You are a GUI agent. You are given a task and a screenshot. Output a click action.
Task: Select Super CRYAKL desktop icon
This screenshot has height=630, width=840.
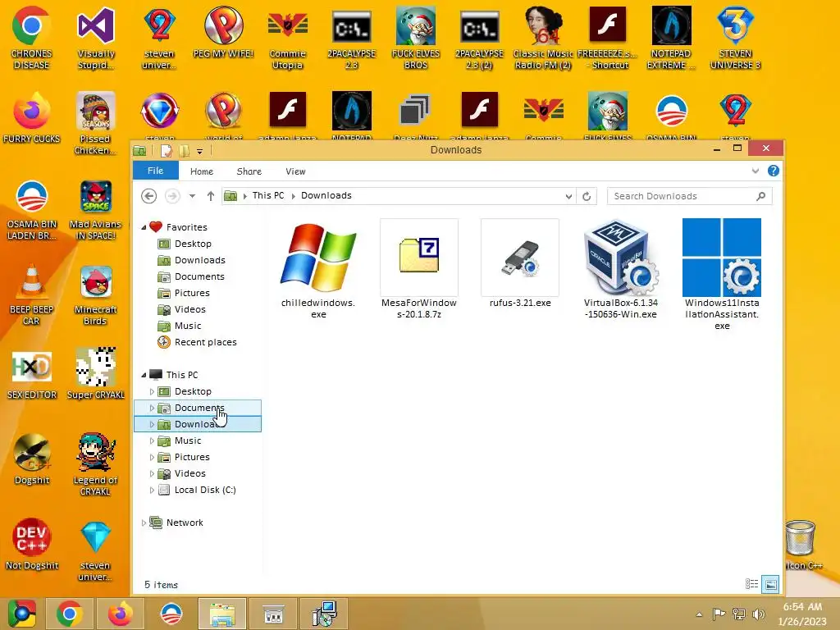[x=95, y=373]
